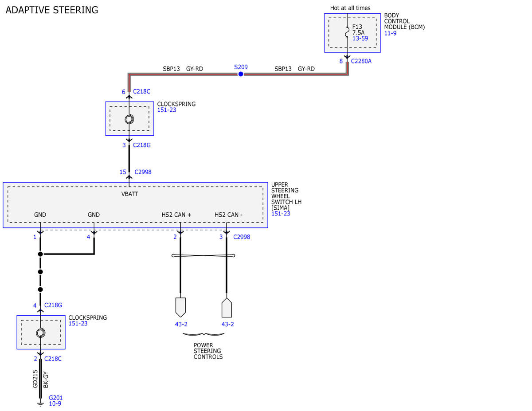Open the 43-2 link under HS2 CAN +
The height and width of the screenshot is (411, 532).
click(181, 324)
